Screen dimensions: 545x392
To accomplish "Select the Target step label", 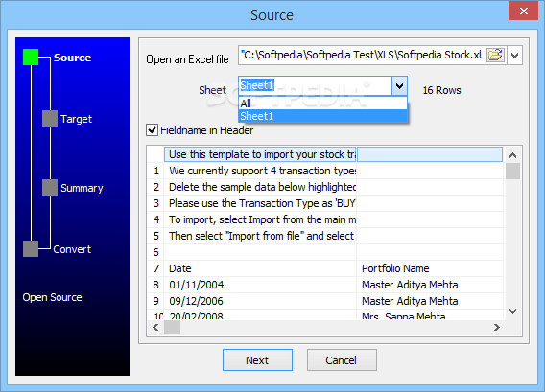I will [76, 119].
